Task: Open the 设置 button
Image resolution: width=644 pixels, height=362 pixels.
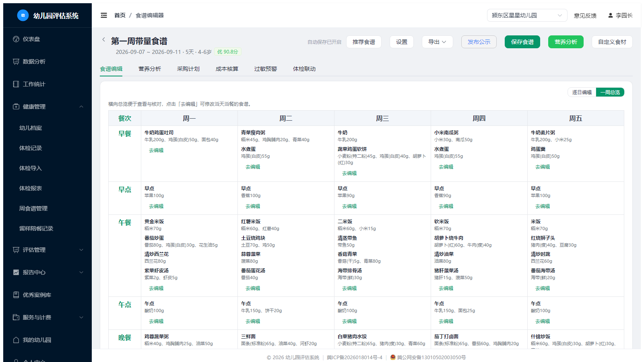Action: 402,42
